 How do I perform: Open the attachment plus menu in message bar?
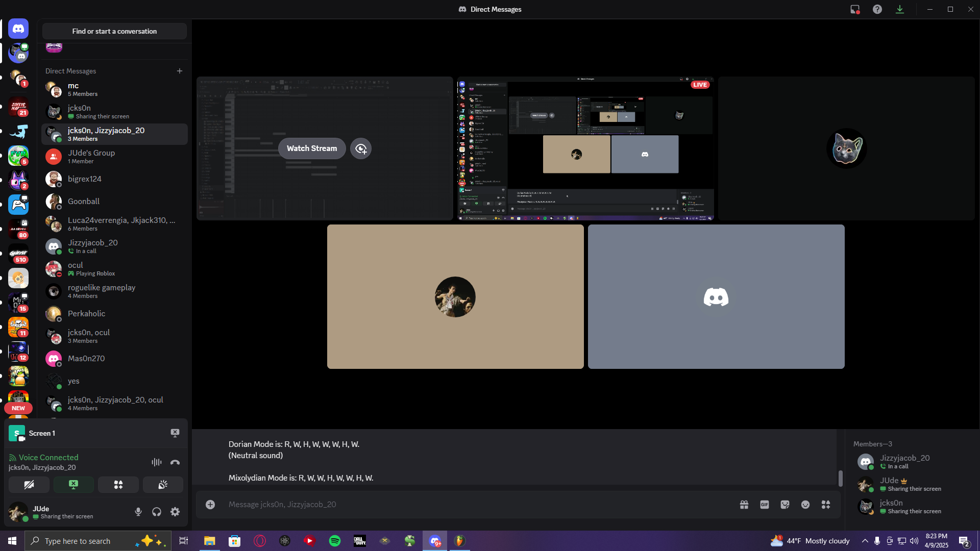point(210,505)
